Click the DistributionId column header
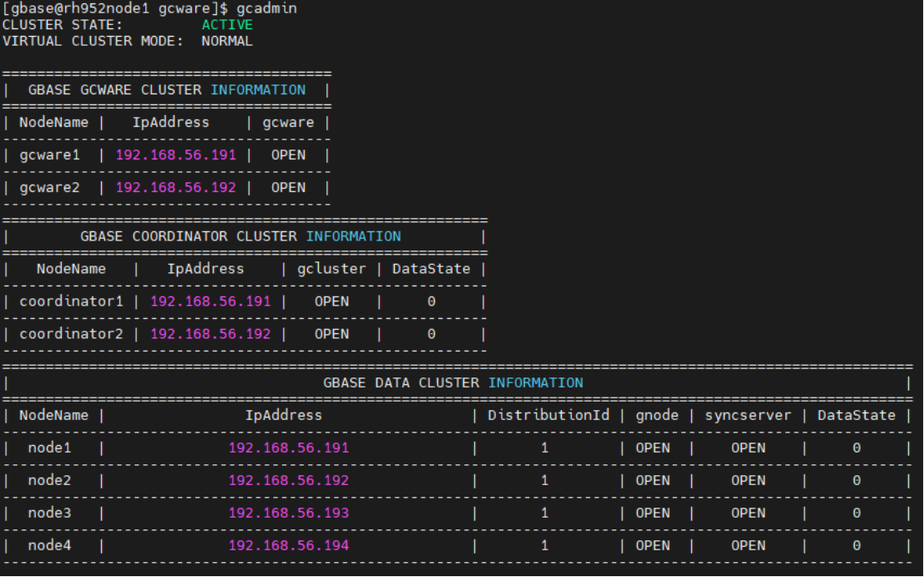Viewport: 924px width, 577px height. tap(548, 415)
